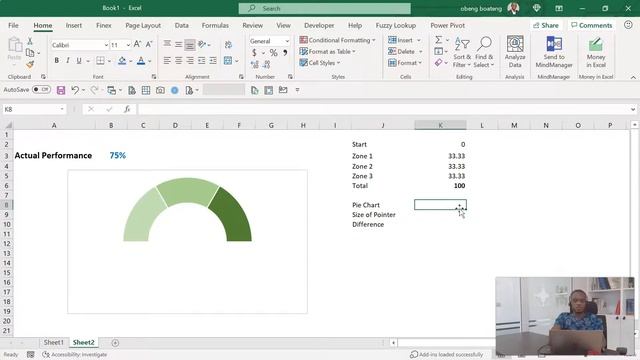The width and height of the screenshot is (640, 360).
Task: Open the font name dropdown (Calibri)
Action: coord(106,45)
